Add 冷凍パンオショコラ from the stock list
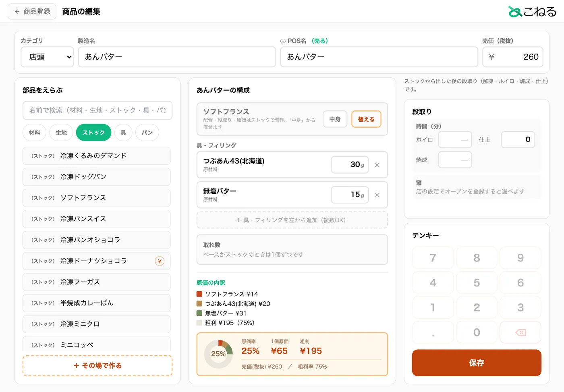 [97, 240]
